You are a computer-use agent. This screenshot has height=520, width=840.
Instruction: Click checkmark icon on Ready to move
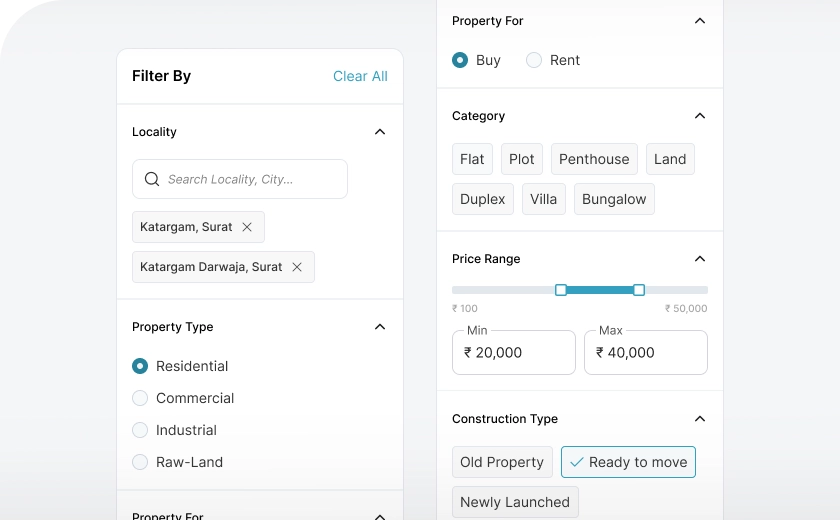[576, 462]
